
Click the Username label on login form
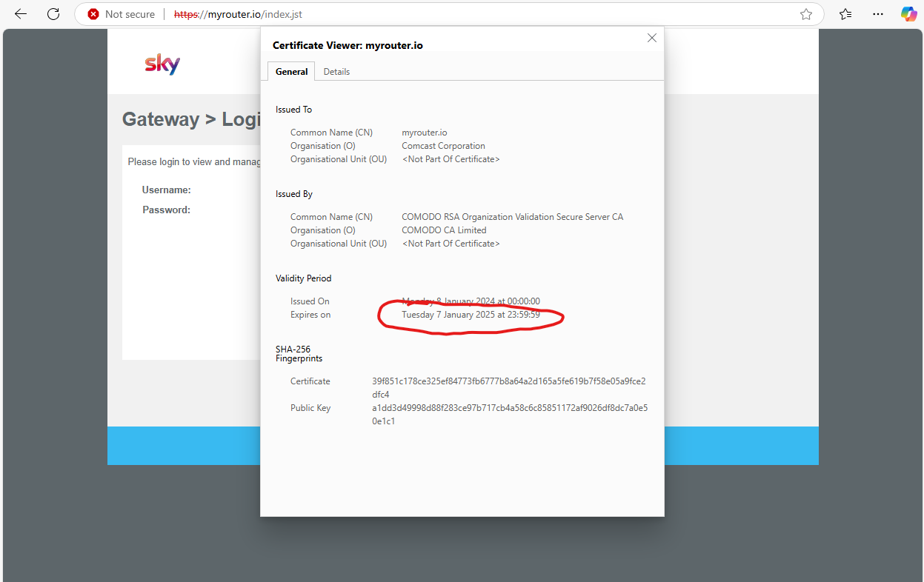tap(166, 190)
